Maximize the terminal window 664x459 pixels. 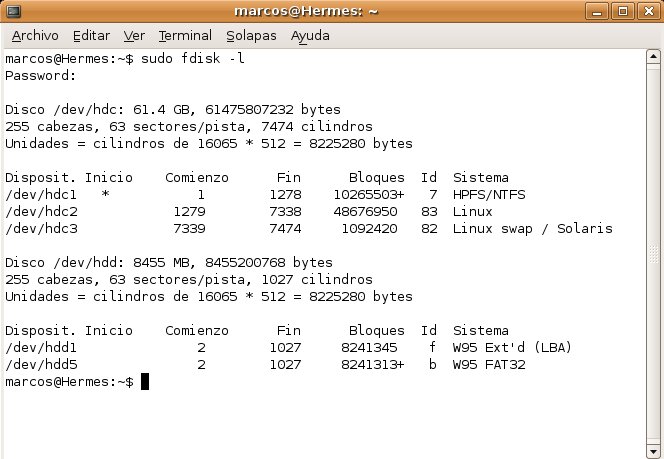tap(624, 12)
